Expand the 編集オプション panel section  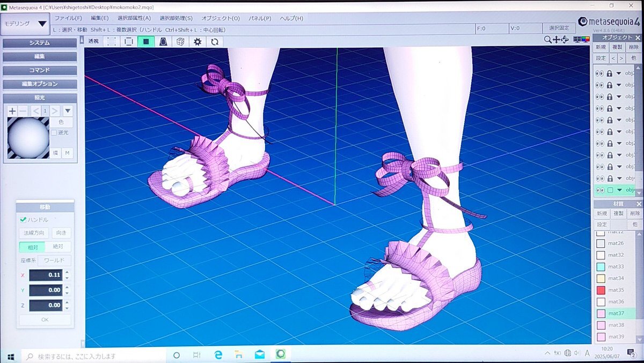point(40,84)
